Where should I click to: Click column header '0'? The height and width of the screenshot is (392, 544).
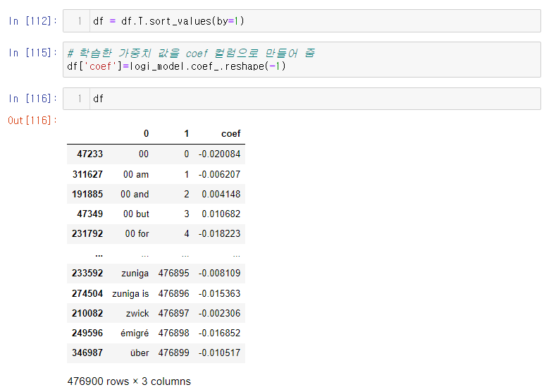click(x=146, y=134)
